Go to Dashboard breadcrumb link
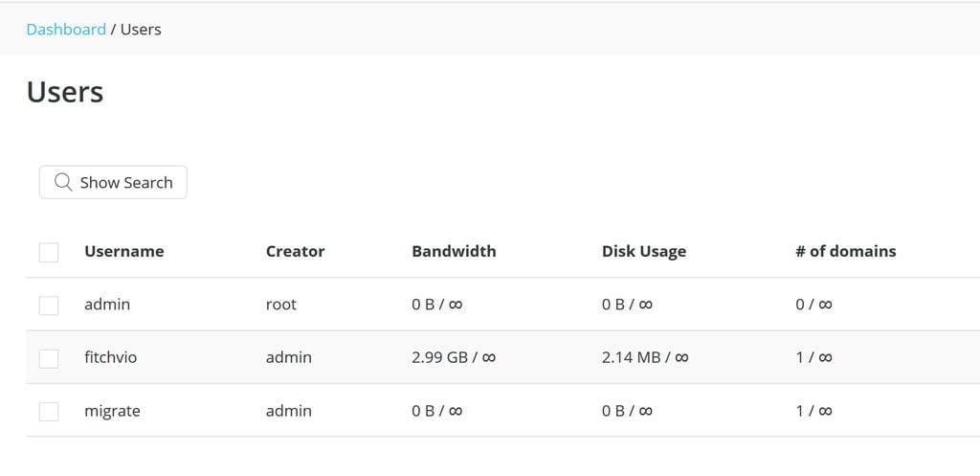 (66, 30)
